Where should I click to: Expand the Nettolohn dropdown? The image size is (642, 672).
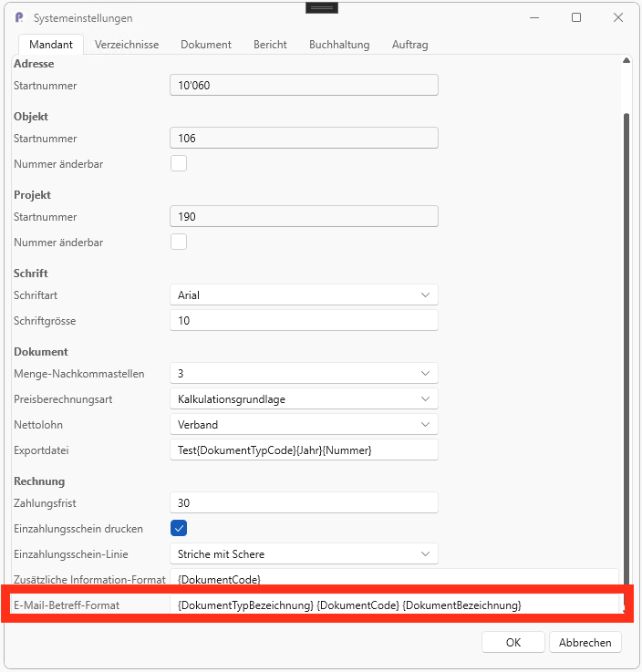click(304, 425)
